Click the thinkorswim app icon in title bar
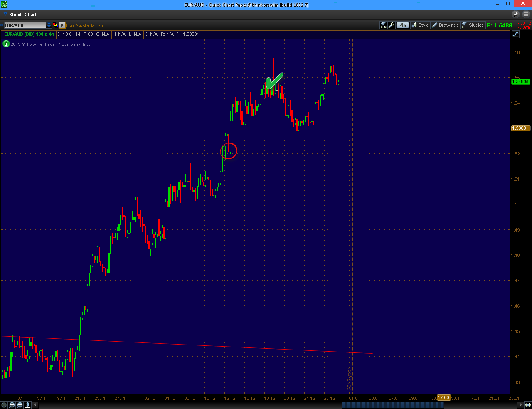The height and width of the screenshot is (409, 532). [x=4, y=5]
